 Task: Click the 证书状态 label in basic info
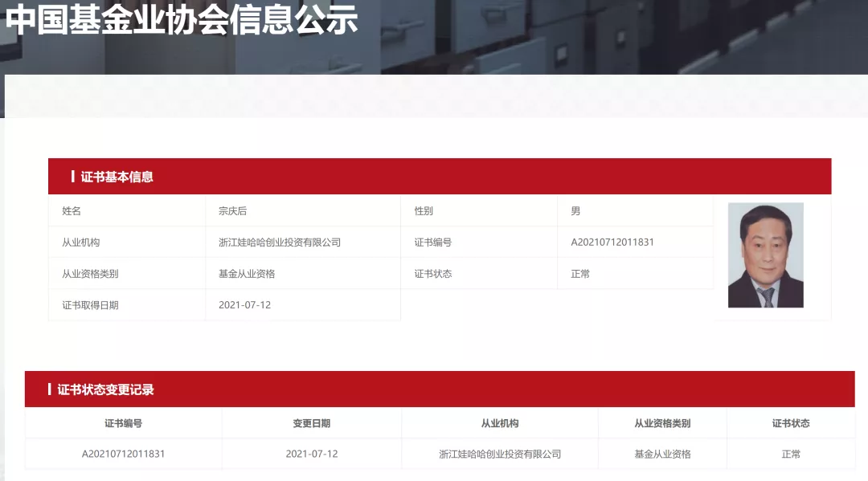[x=433, y=274]
